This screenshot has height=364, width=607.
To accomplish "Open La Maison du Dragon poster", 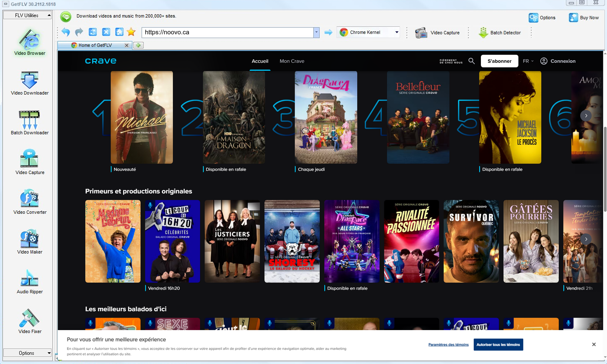I will pos(234,117).
